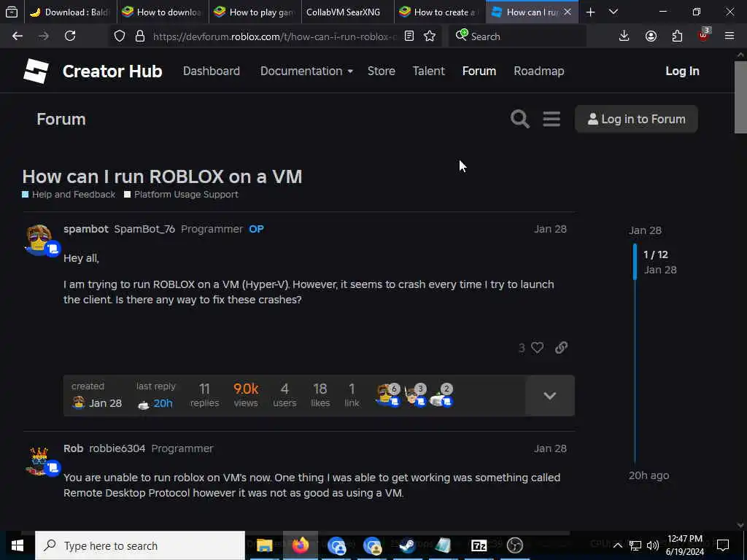Click the topic title 'How can I run ROBLOX on a VM'
The image size is (747, 560).
click(162, 176)
